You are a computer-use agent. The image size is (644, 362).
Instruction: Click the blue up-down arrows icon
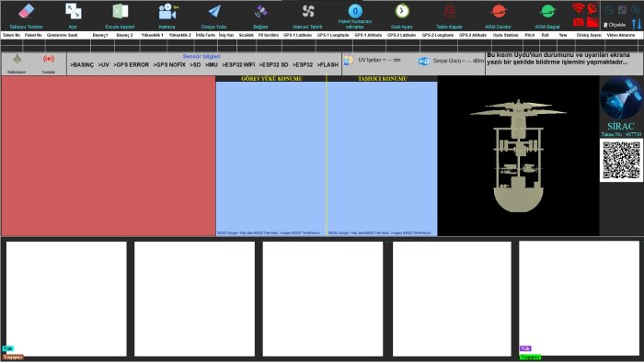tap(637, 24)
